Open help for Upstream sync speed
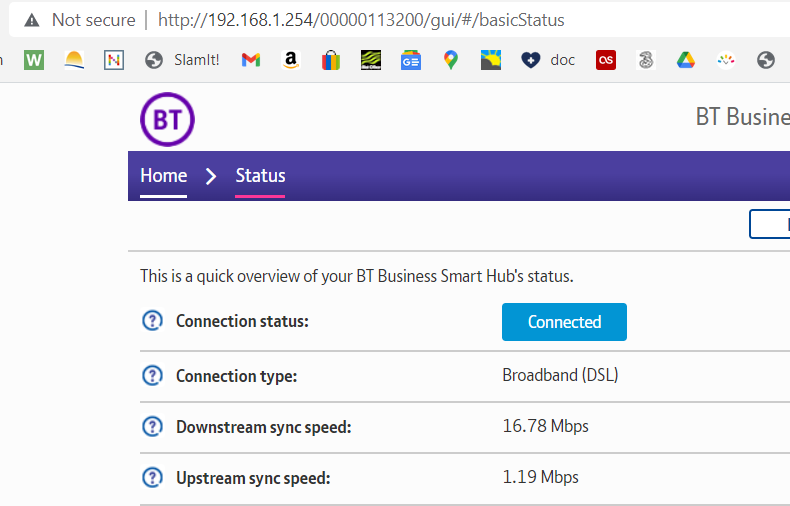This screenshot has height=506, width=790. [152, 477]
